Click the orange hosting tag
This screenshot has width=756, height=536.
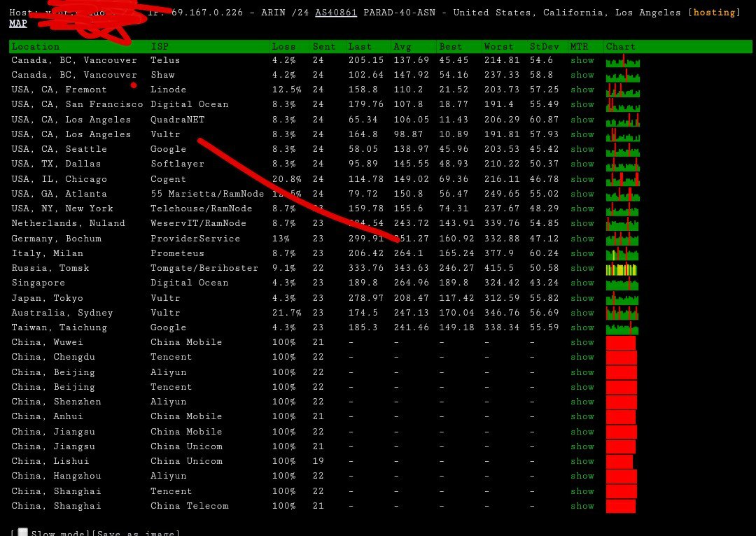coord(714,12)
